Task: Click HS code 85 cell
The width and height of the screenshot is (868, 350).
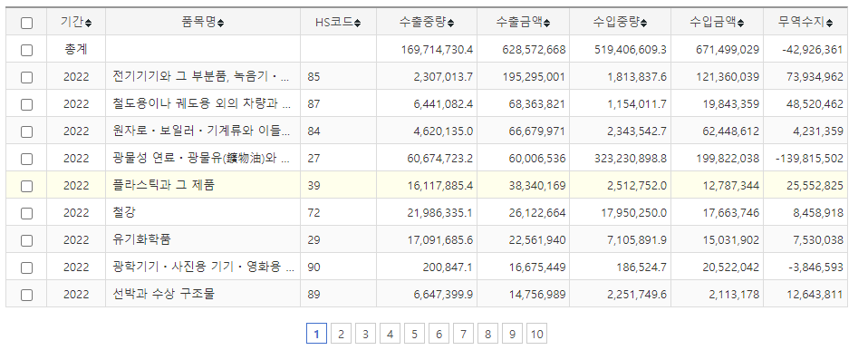Action: coord(338,77)
